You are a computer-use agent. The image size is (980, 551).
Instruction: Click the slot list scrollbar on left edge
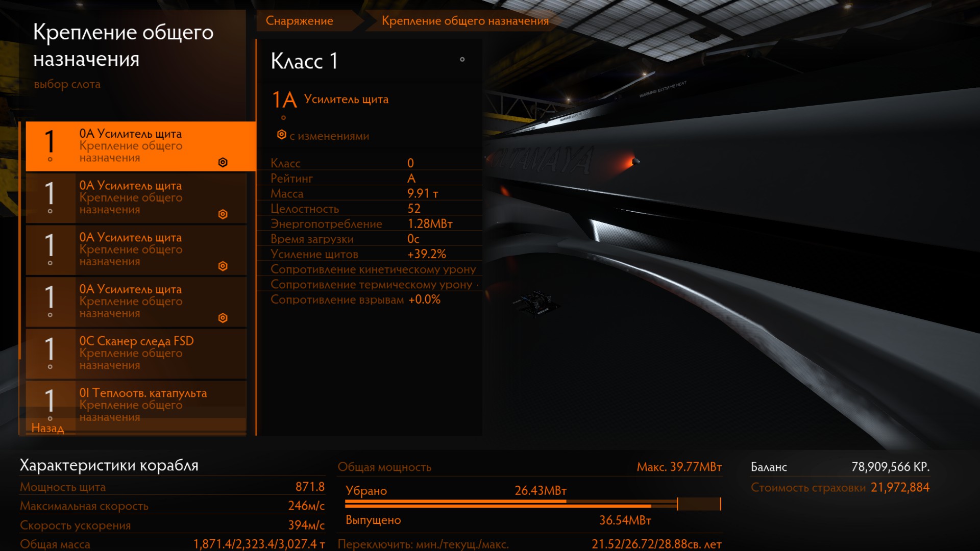tap(20, 240)
